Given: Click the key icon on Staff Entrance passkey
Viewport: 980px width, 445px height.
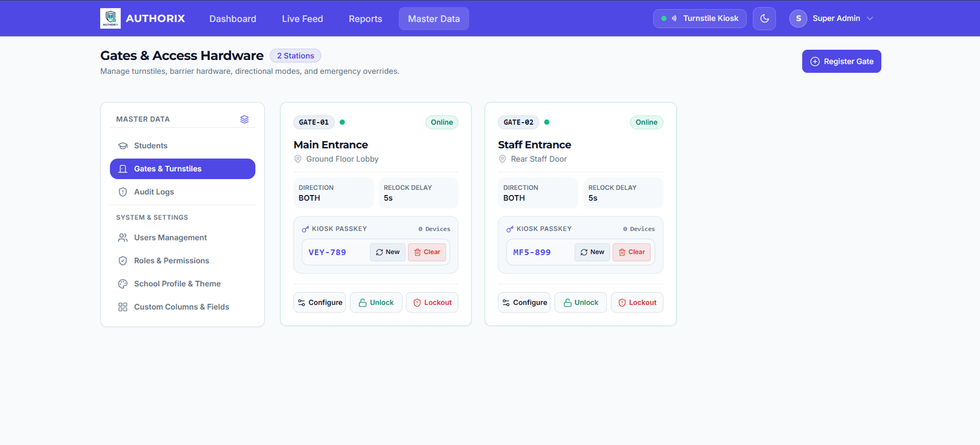Looking at the screenshot, I should pos(510,229).
